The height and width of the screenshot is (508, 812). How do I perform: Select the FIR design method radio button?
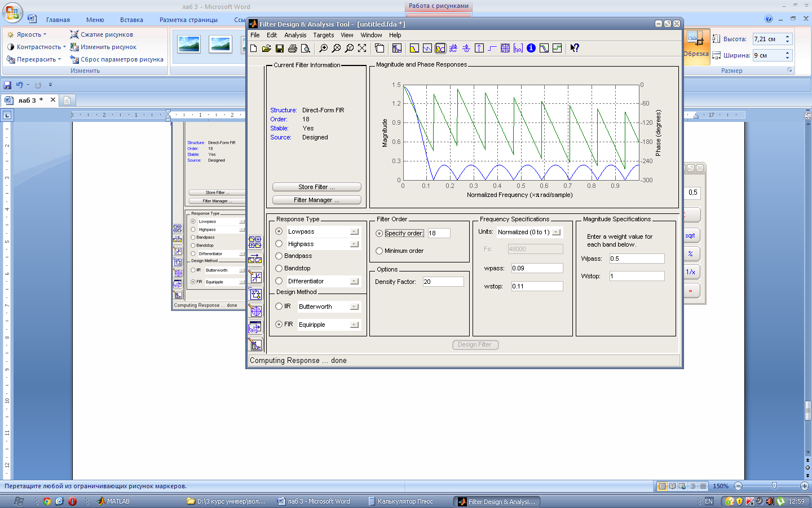pos(279,325)
